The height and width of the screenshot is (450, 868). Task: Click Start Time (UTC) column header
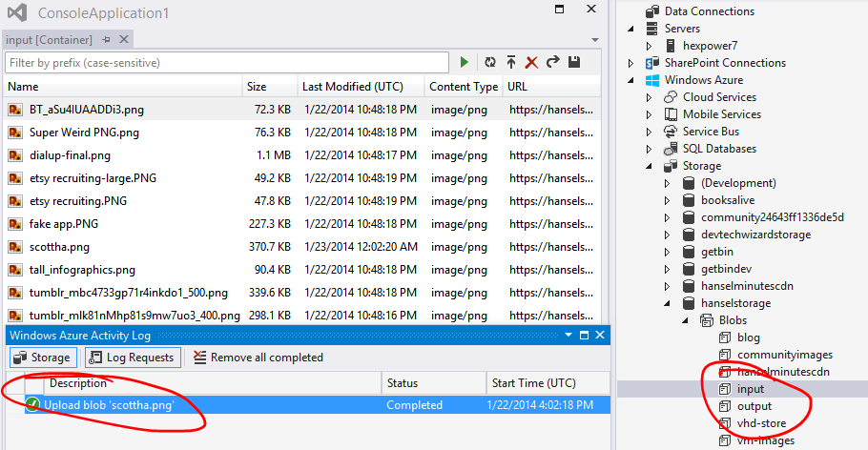pos(548,383)
